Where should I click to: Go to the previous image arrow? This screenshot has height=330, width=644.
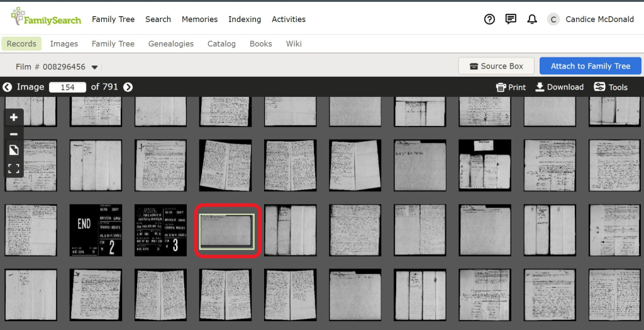pyautogui.click(x=8, y=87)
